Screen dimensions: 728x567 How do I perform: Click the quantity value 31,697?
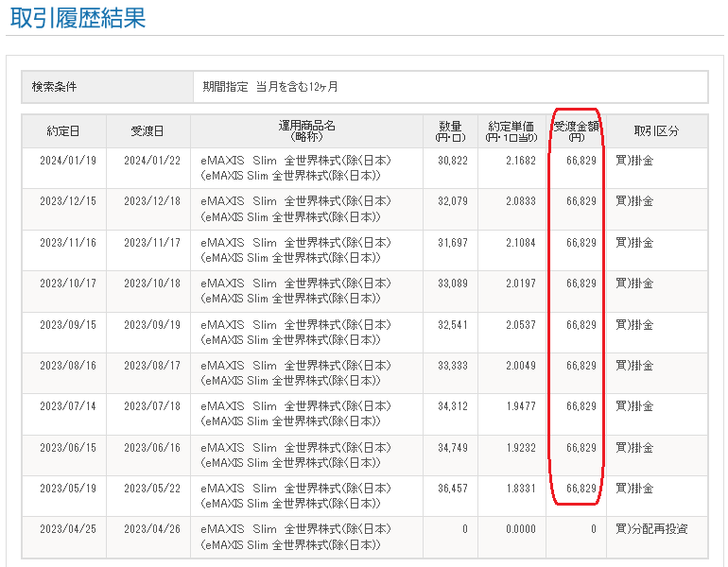click(451, 243)
